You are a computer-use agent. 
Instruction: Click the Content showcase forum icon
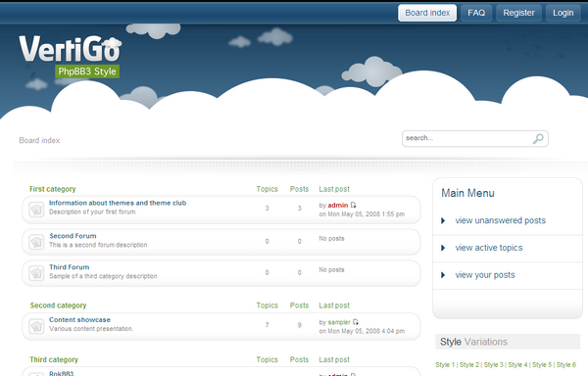36,326
